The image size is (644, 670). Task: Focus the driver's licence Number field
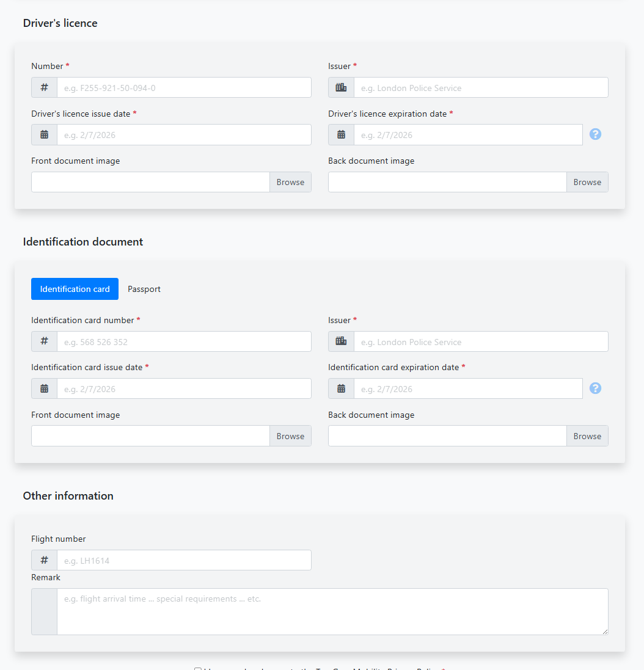(183, 87)
